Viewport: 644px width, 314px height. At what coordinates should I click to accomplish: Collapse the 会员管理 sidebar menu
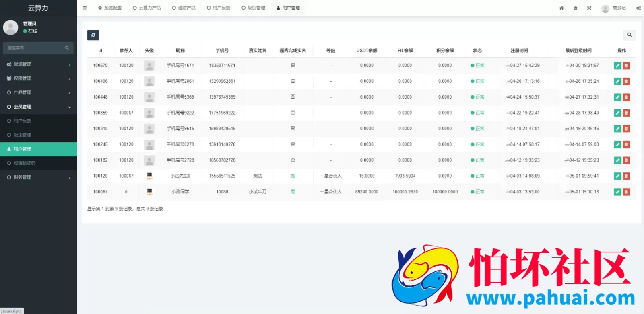point(38,107)
